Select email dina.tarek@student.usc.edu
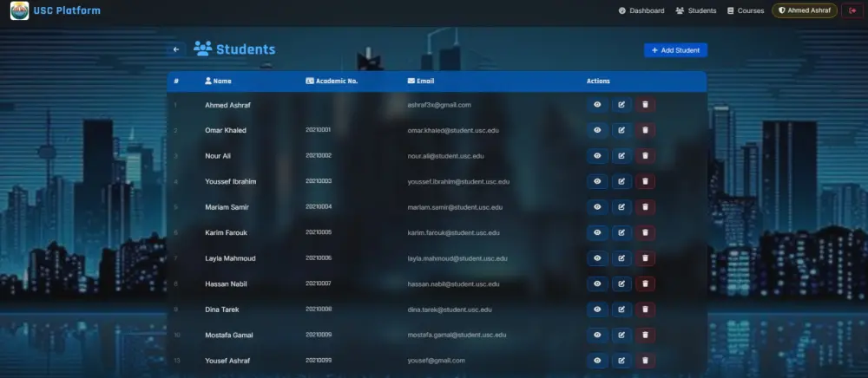Image resolution: width=868 pixels, height=378 pixels. coord(450,310)
